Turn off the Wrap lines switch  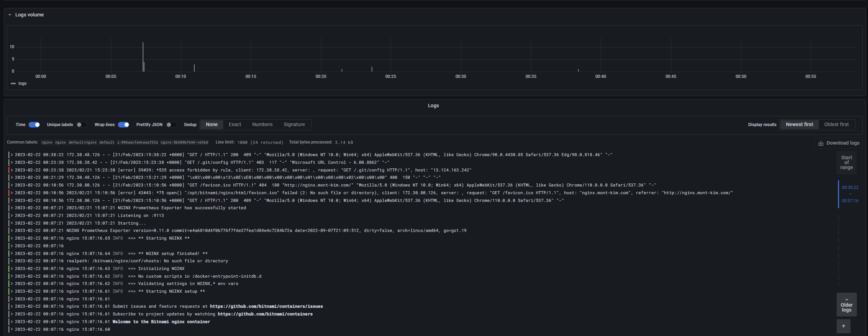pos(124,125)
